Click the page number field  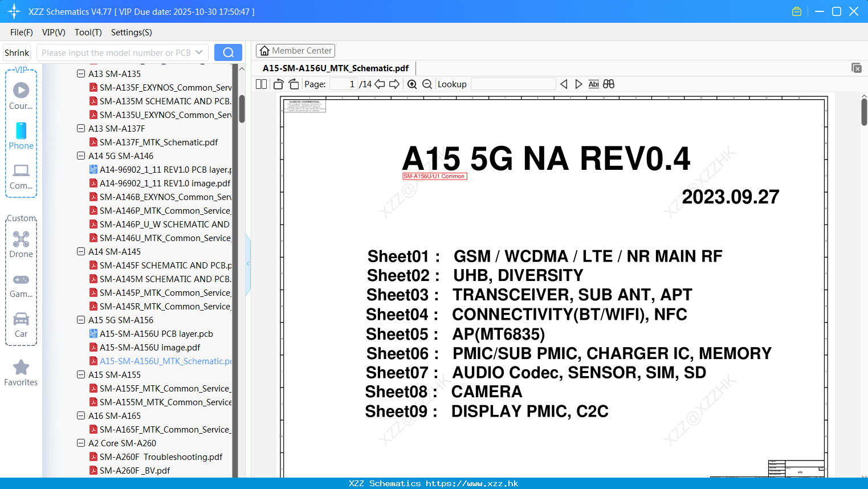click(344, 84)
